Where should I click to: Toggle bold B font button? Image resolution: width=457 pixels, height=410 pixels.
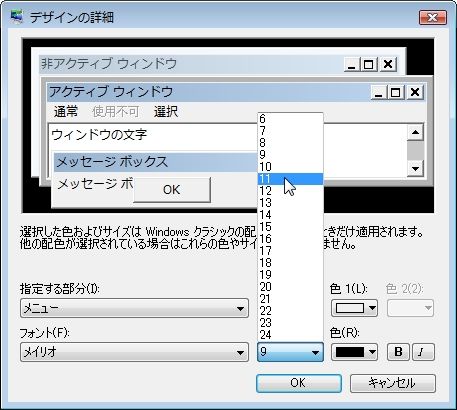(x=398, y=352)
